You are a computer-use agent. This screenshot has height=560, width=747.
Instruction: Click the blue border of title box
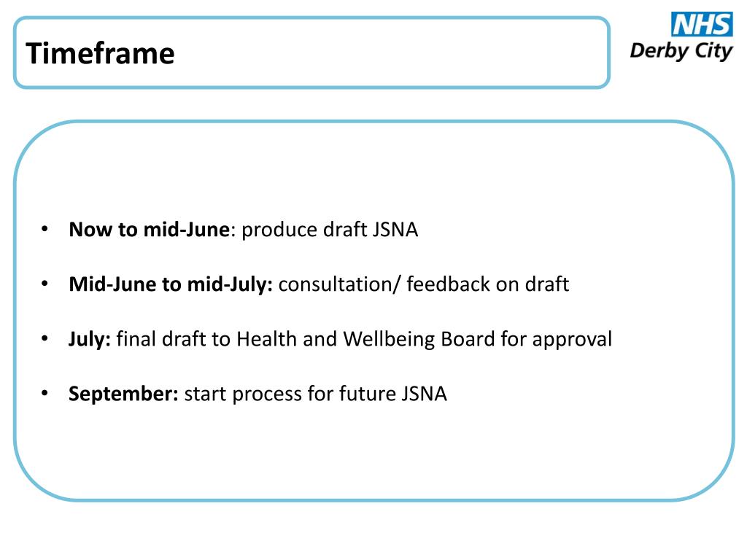click(x=311, y=18)
